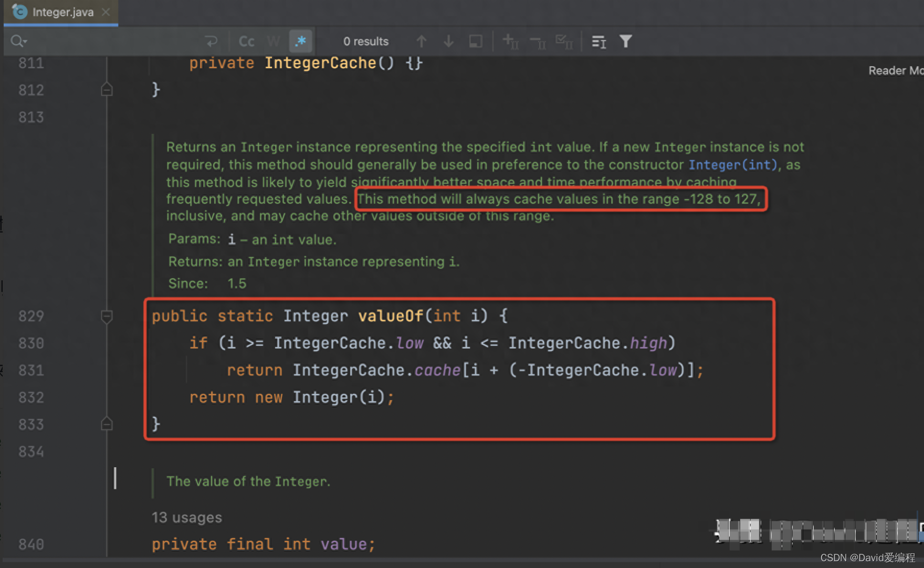
Task: Click line number 829 in gutter
Action: [x=31, y=316]
